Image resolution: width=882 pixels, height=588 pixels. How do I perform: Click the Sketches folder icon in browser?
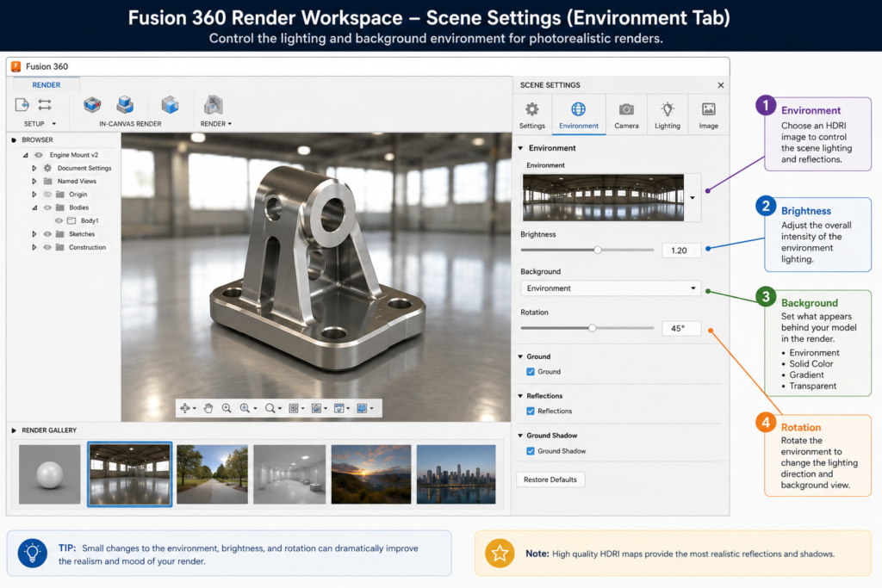click(59, 234)
